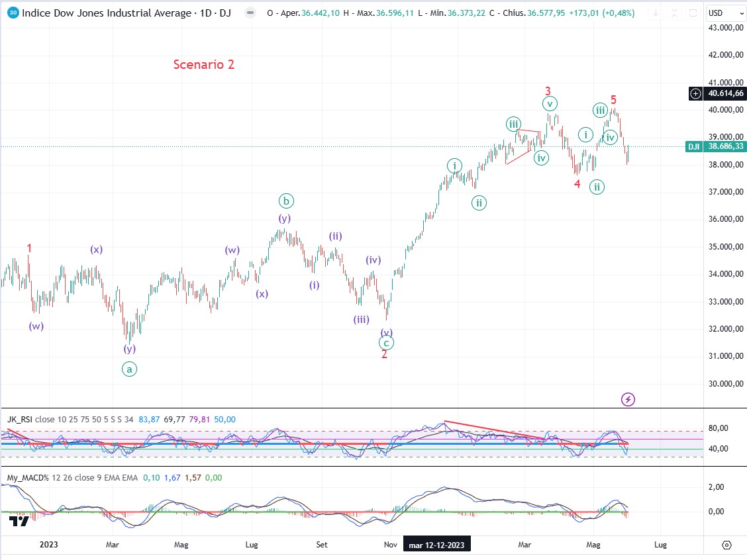Click the highlighted date label mar 12-12-2023
This screenshot has width=747, height=560.
[436, 545]
